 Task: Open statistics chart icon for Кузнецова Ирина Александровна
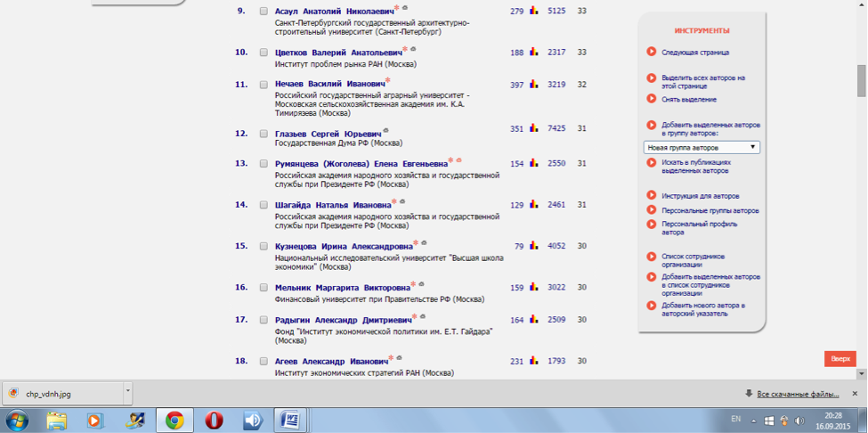[534, 246]
